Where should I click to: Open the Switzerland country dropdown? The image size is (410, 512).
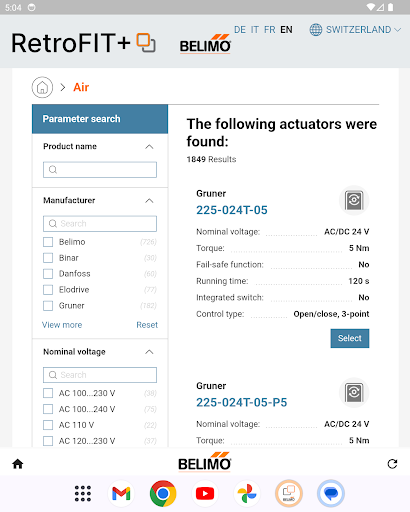click(355, 30)
